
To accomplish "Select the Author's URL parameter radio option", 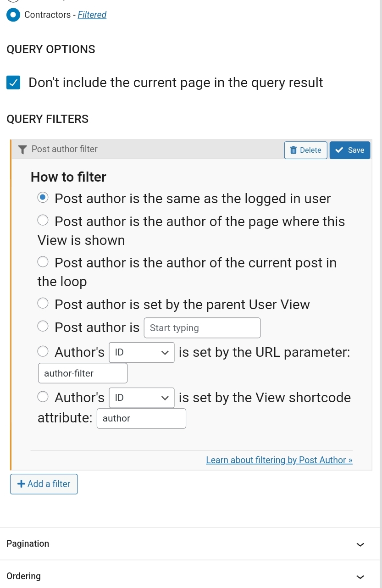I will point(43,351).
